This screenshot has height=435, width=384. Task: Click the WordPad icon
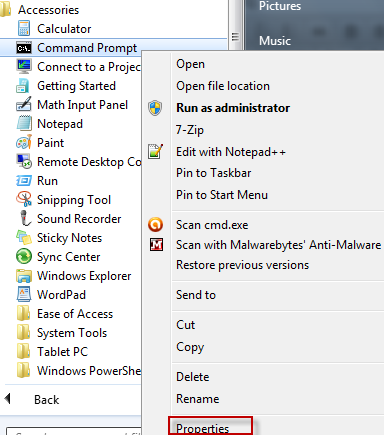point(24,295)
